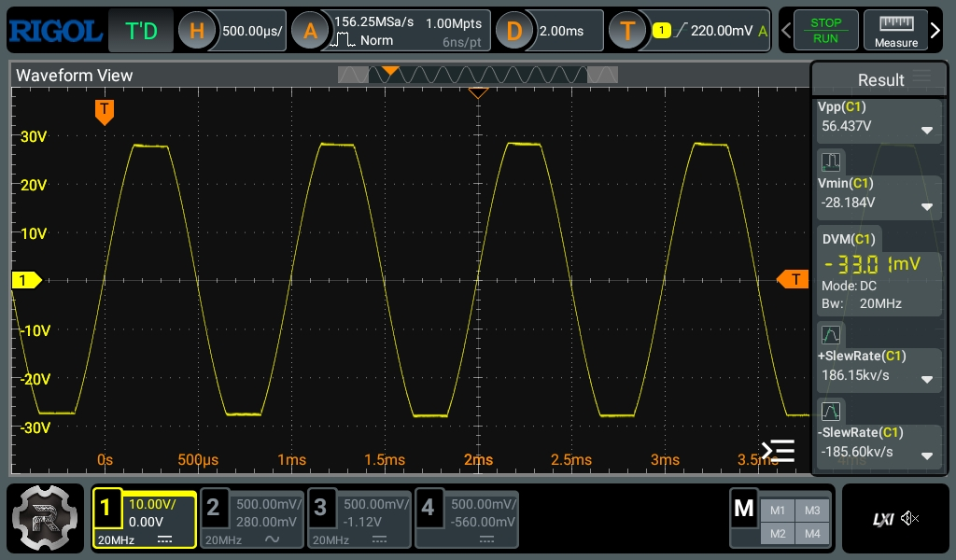This screenshot has height=560, width=956.
Task: Click the RIGOL logo
Action: 55,31
